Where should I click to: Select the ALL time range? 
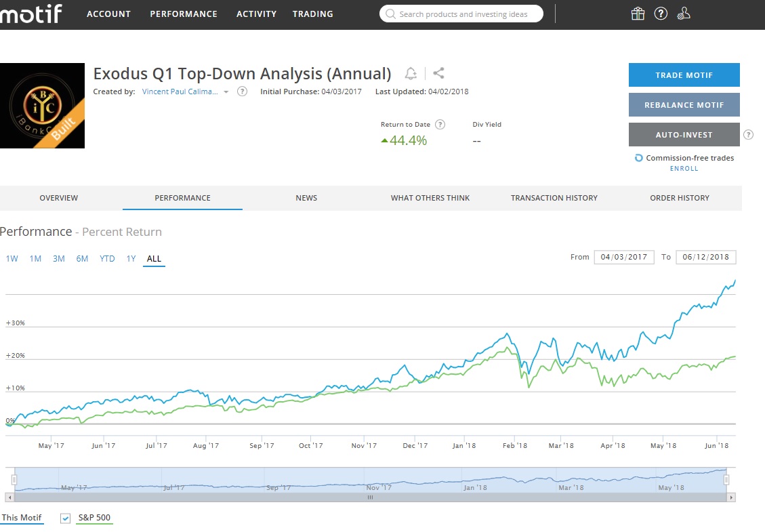point(154,259)
